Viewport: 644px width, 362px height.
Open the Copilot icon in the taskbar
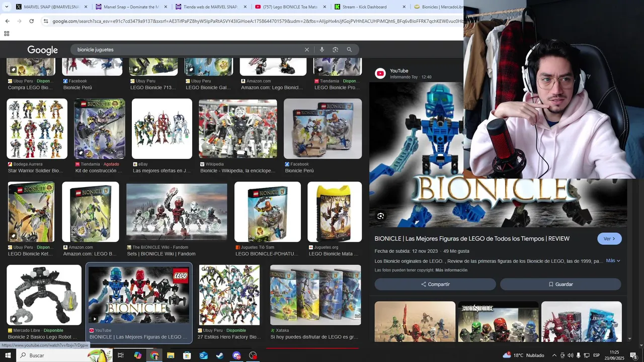137,355
